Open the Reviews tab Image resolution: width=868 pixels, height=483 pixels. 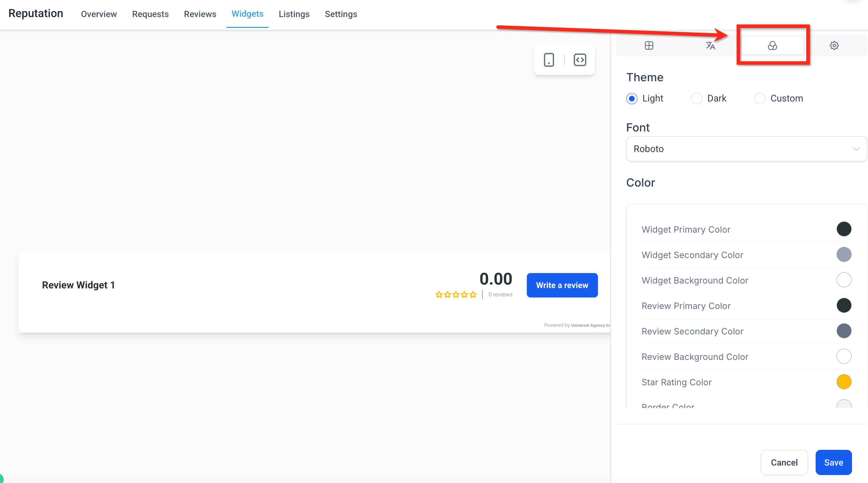pyautogui.click(x=200, y=14)
